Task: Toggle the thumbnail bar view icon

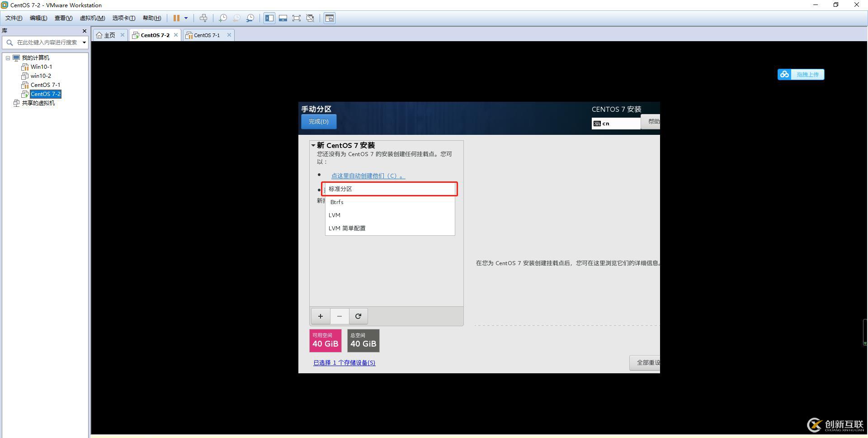Action: (x=283, y=18)
